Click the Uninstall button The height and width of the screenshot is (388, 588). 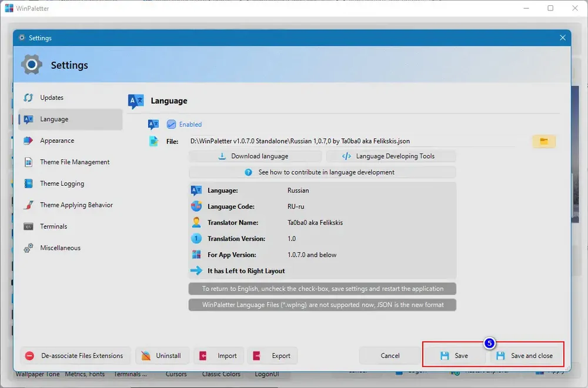(x=162, y=356)
